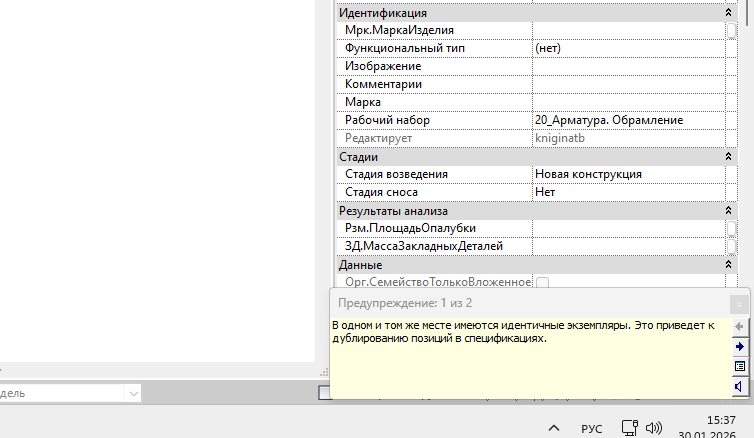Switch input language via РУС indicator
The image size is (754, 438).
point(591,428)
